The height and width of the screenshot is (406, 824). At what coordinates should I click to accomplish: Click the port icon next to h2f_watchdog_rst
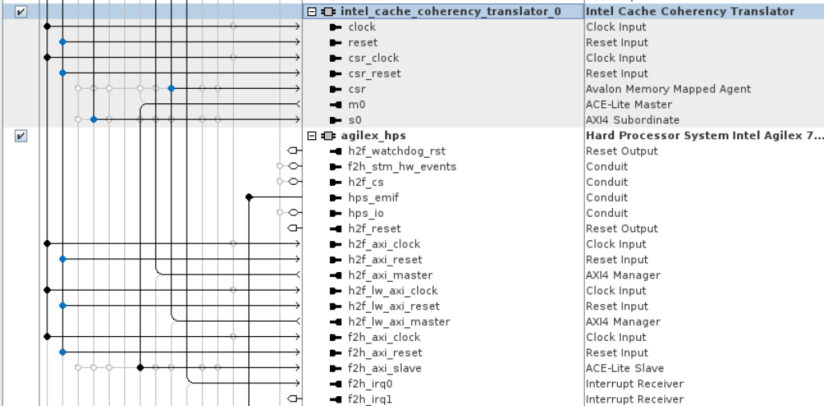[x=335, y=151]
